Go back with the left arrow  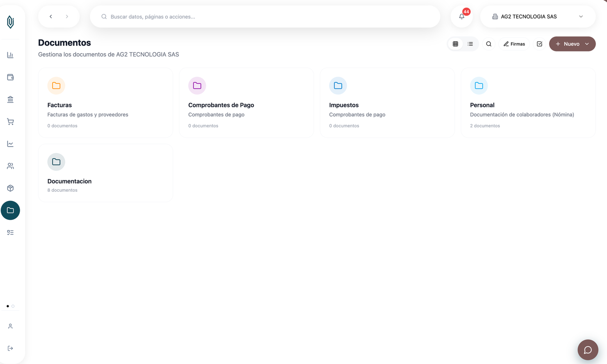tap(51, 16)
